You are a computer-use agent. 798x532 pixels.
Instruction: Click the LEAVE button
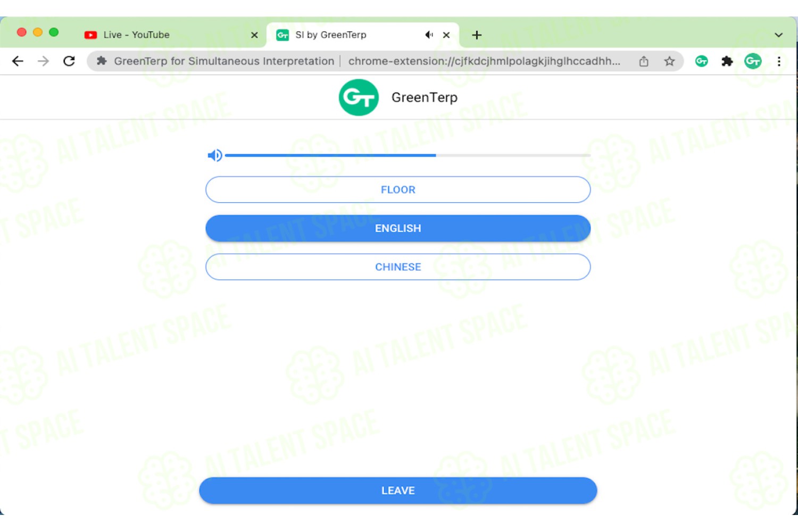click(x=398, y=491)
